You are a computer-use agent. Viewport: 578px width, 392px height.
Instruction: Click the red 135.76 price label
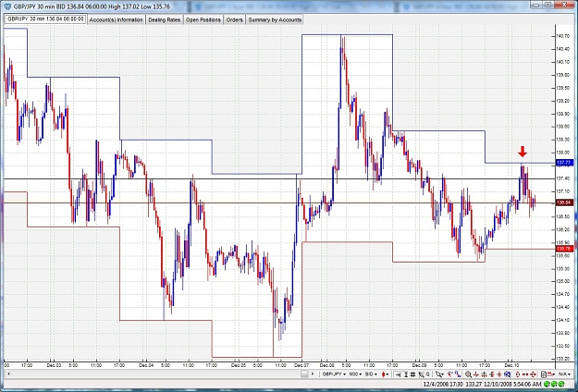pyautogui.click(x=564, y=249)
